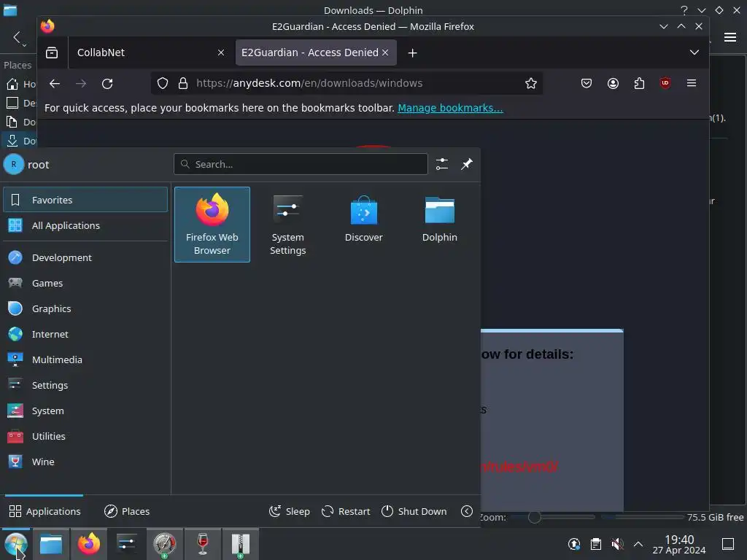Click the launcher configure sliders icon

442,164
